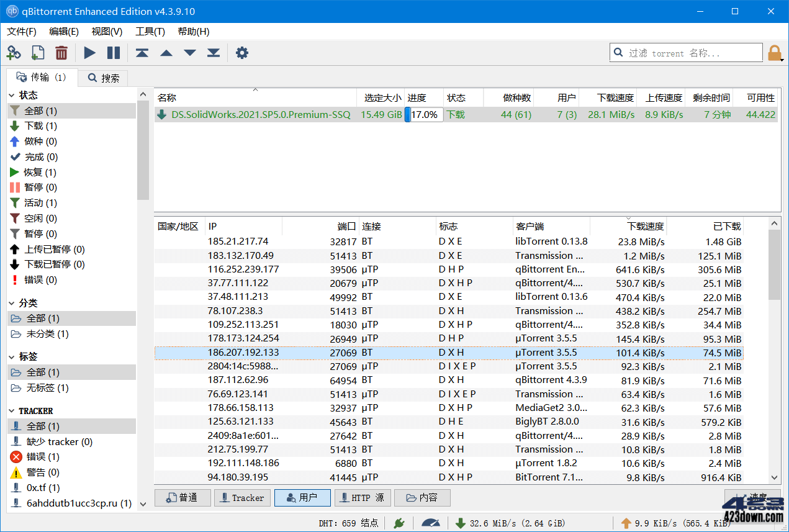Screen dimensions: 789x532
Task: Switch to the 搜索 tab
Action: click(x=102, y=78)
